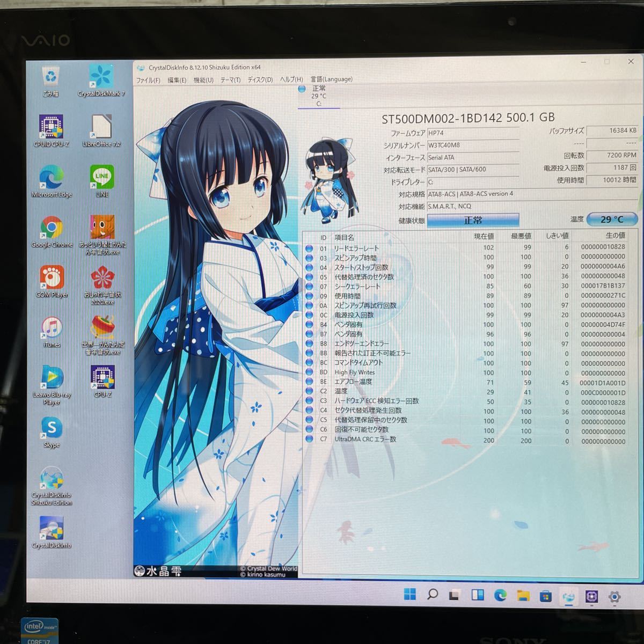Click the model name ST500DM002-1BD142 500.1 GB
The image size is (644, 644).
click(468, 118)
